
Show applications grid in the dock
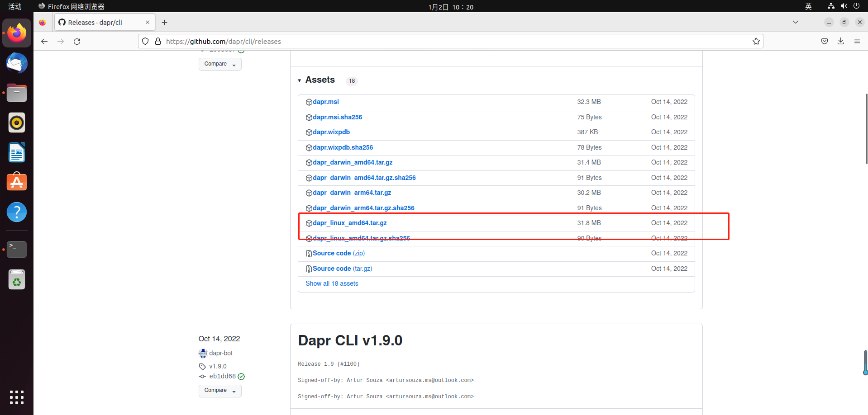coord(17,397)
